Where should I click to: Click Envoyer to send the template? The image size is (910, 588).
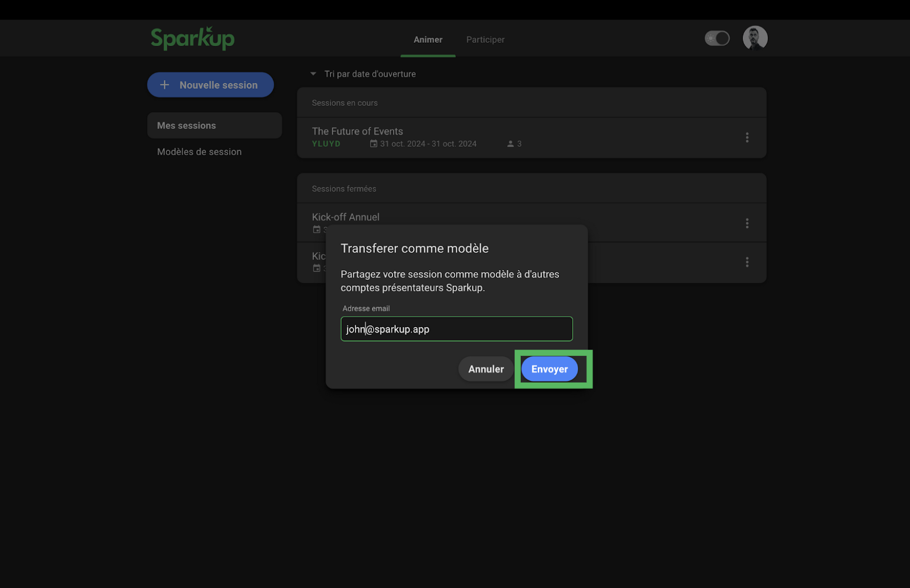click(x=549, y=369)
